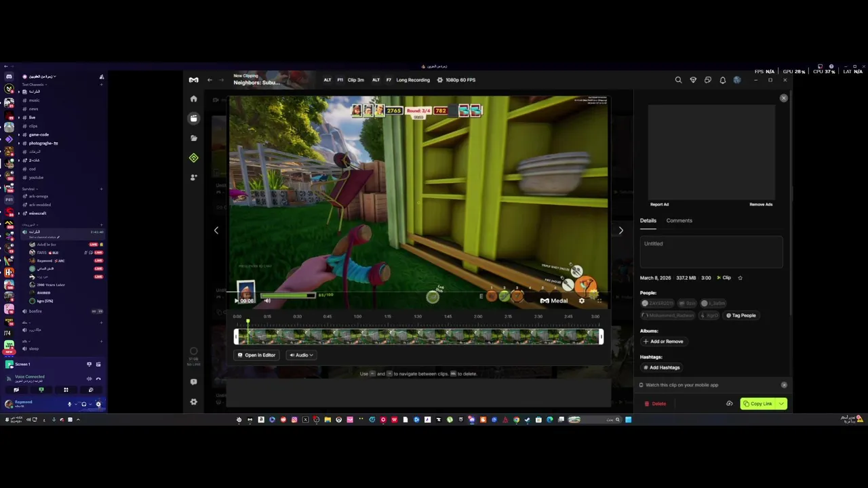This screenshot has height=488, width=868.
Task: Click Add or Remove under Albums
Action: tap(663, 342)
